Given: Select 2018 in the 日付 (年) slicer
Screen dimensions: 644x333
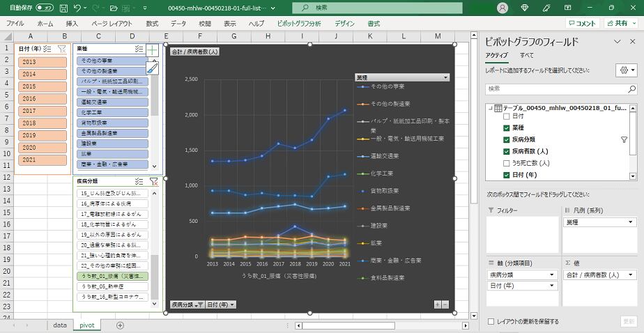Looking at the screenshot, I should (x=43, y=123).
